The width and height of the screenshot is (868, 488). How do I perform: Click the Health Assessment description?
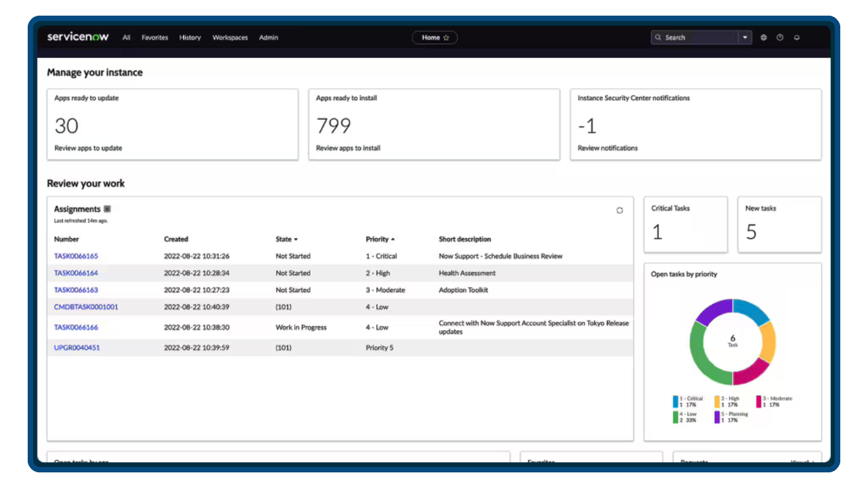click(x=467, y=273)
